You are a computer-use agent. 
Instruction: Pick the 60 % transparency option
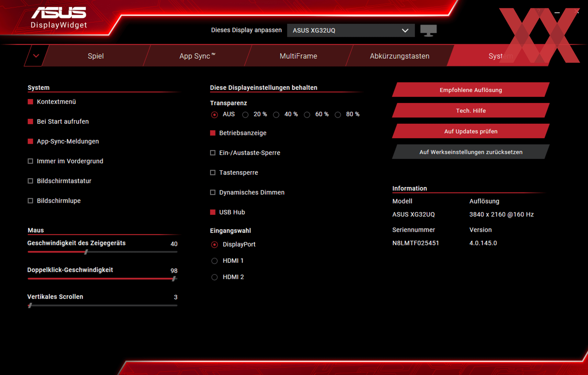point(307,114)
